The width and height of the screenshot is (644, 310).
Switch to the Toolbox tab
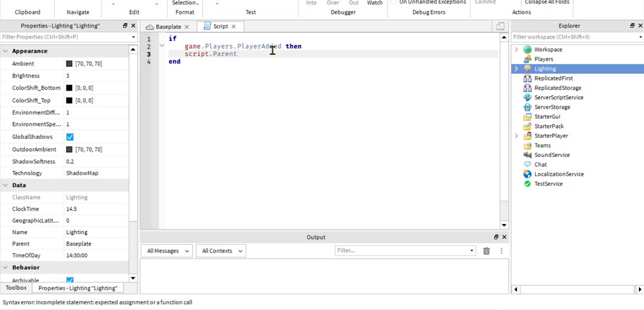[x=16, y=288]
